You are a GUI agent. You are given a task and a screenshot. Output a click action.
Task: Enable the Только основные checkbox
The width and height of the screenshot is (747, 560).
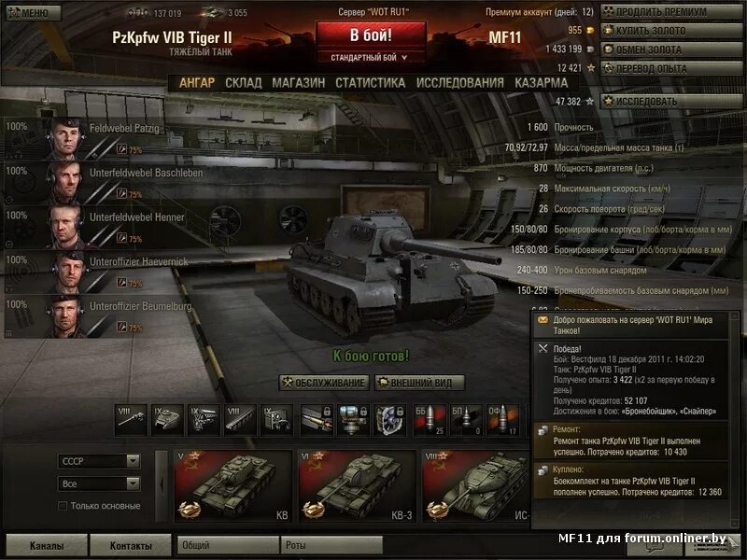pos(63,506)
